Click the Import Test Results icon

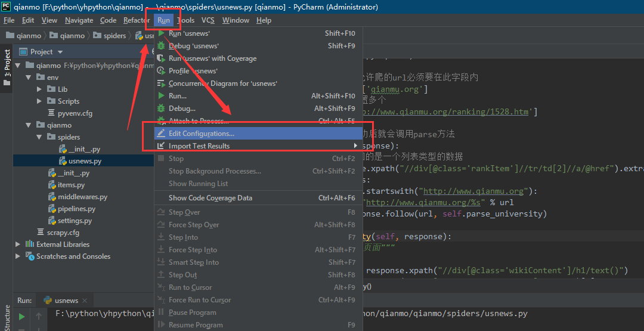coord(162,146)
